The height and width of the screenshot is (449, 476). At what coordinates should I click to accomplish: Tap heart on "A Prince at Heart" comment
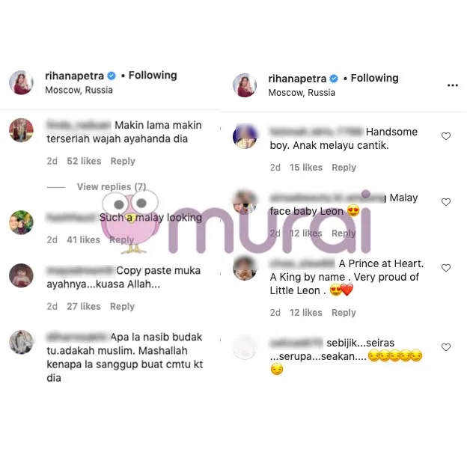(445, 268)
